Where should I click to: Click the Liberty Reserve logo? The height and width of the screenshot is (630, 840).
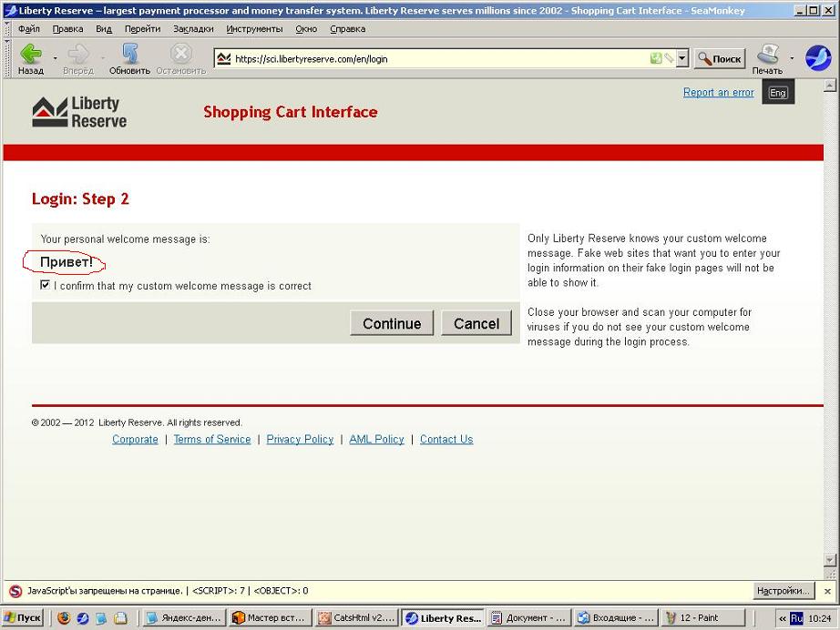[x=79, y=112]
